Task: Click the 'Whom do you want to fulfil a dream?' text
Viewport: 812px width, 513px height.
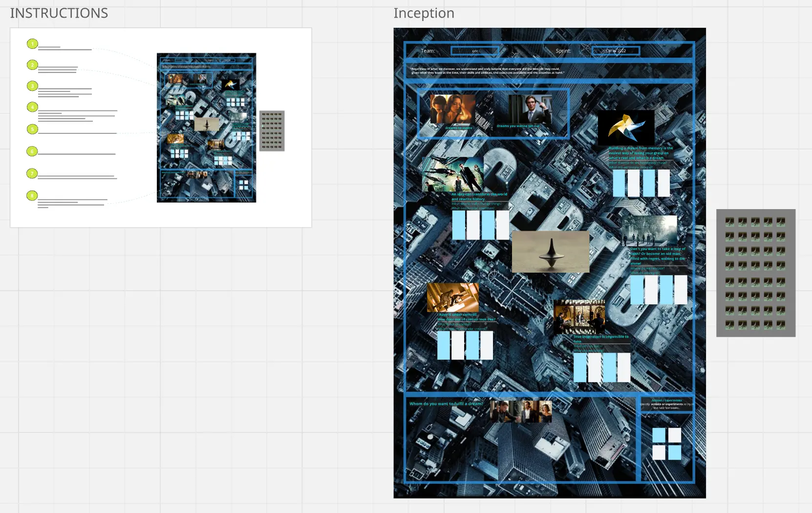Action: [x=446, y=404]
